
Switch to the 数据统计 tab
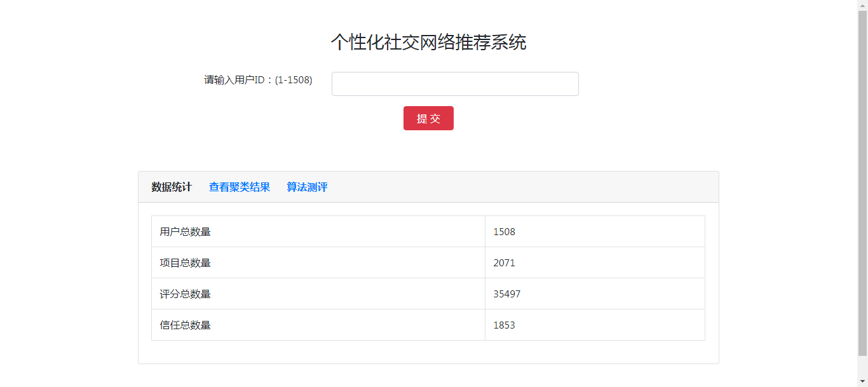click(172, 187)
